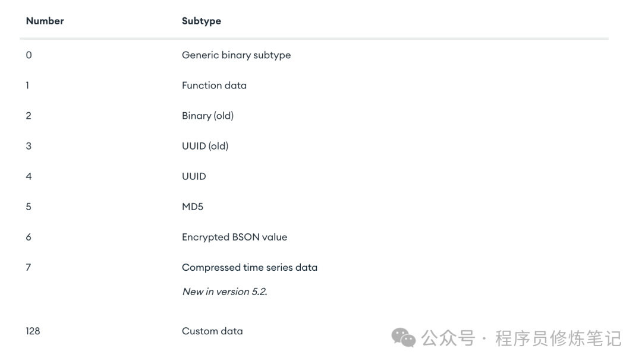Click the "UUID" cell in row 4

194,176
